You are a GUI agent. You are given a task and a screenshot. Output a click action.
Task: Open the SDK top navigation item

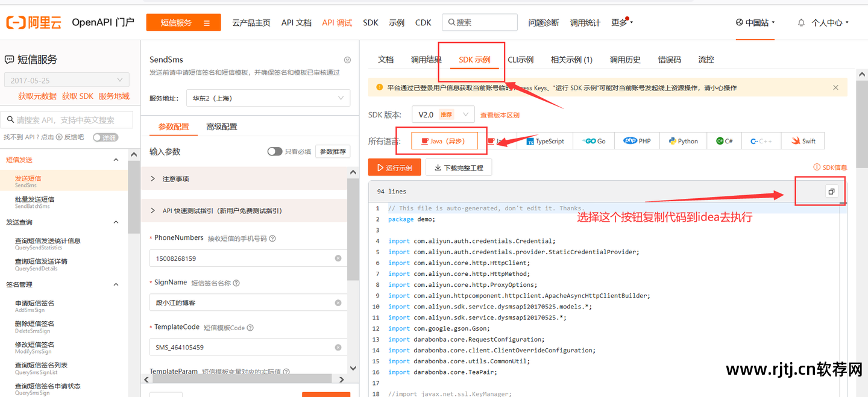[371, 23]
